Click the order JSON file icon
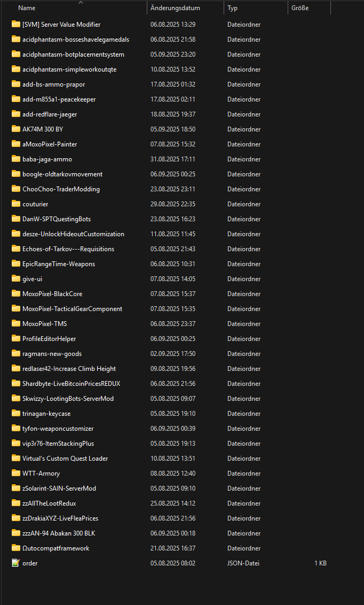 click(16, 563)
